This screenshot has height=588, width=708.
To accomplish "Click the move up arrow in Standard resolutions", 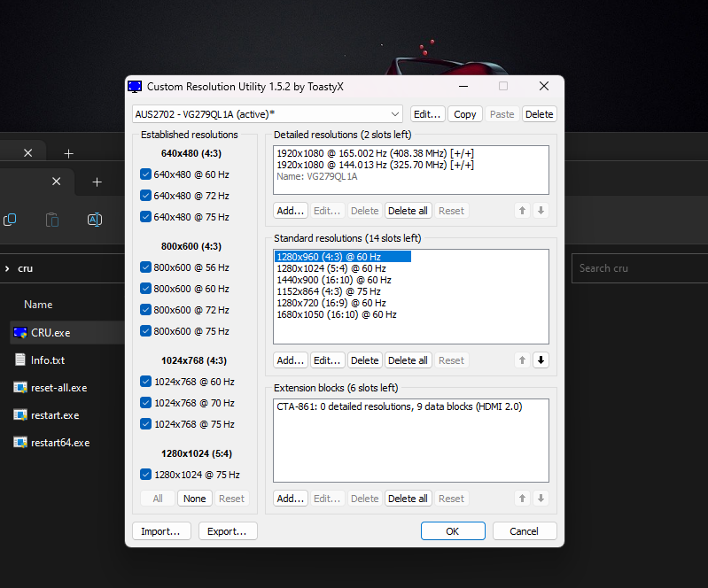I will coord(523,360).
